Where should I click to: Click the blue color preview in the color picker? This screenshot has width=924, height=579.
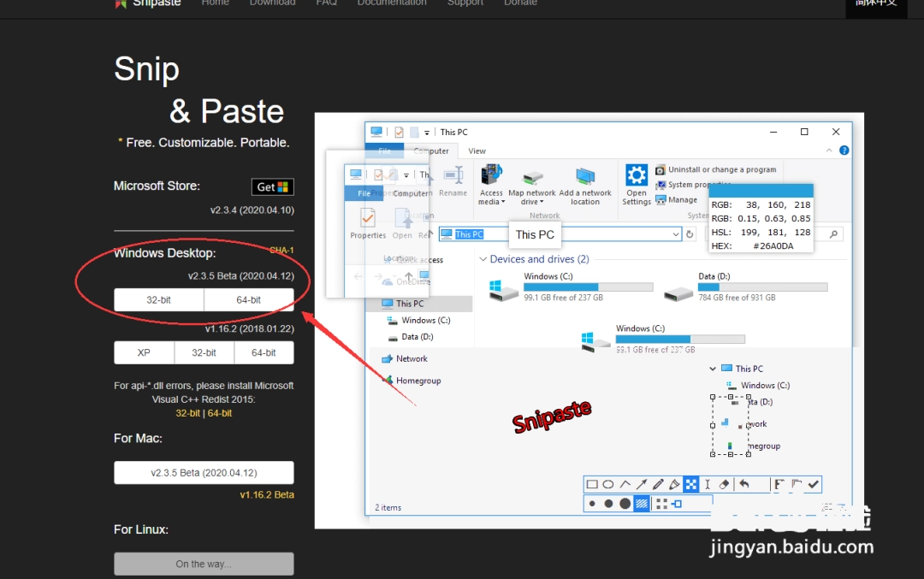(761, 191)
